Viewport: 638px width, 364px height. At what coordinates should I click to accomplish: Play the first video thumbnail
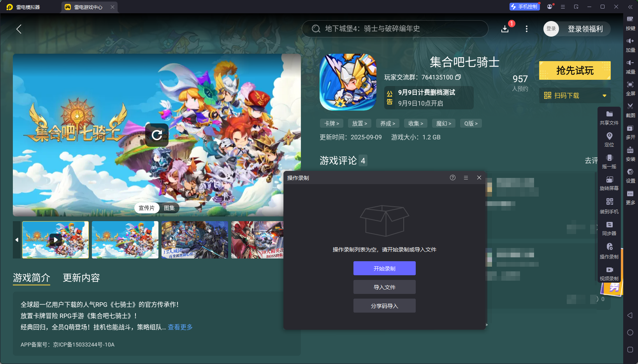pos(56,240)
